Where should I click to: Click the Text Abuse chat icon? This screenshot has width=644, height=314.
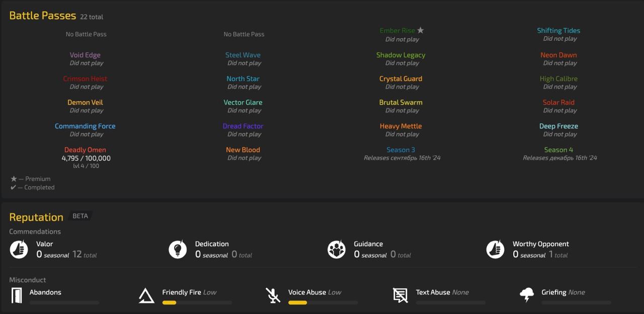400,295
